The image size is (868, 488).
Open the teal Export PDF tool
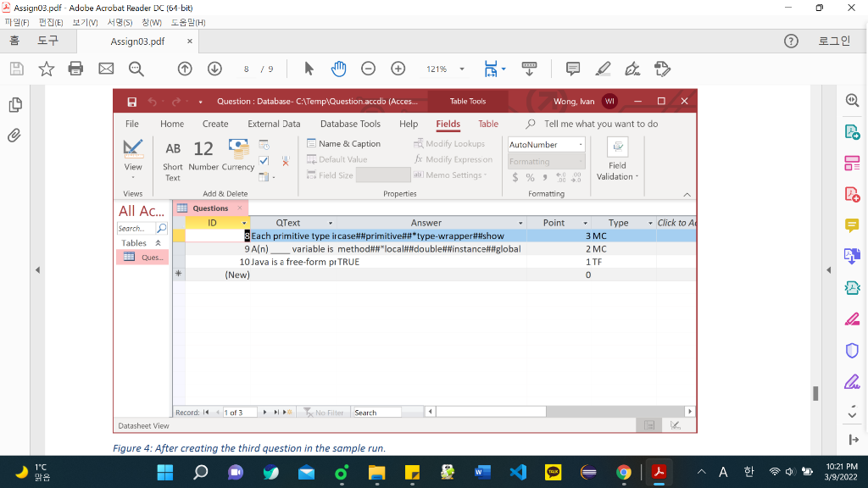point(853,132)
